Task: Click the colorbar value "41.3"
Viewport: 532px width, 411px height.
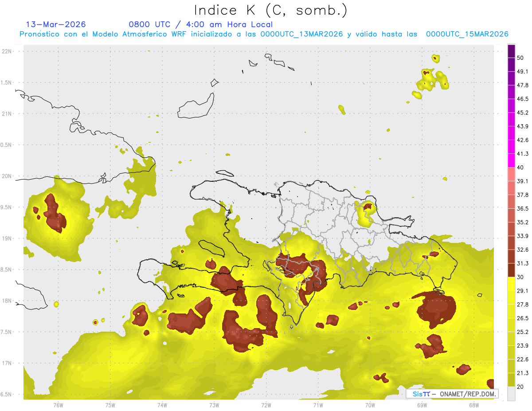Action: click(x=522, y=154)
